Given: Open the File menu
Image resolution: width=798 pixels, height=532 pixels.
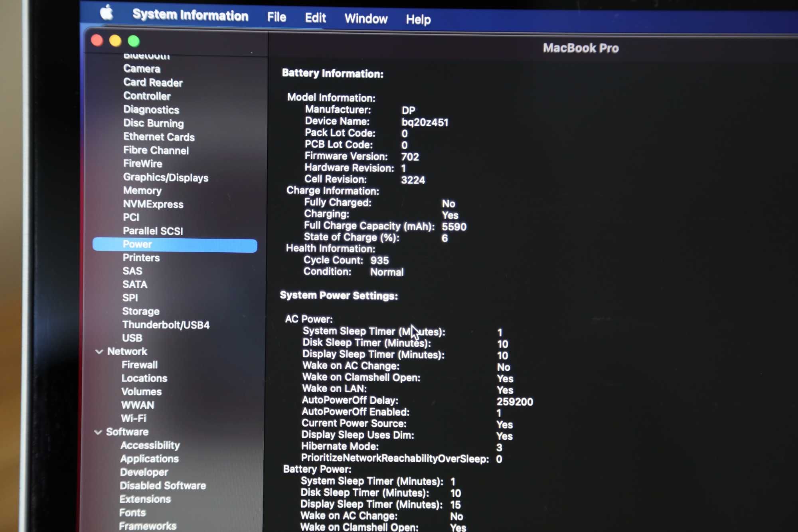Looking at the screenshot, I should coord(277,17).
